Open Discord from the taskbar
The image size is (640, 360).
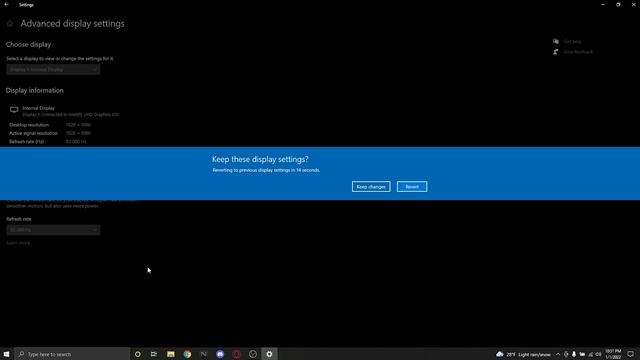pos(220,354)
